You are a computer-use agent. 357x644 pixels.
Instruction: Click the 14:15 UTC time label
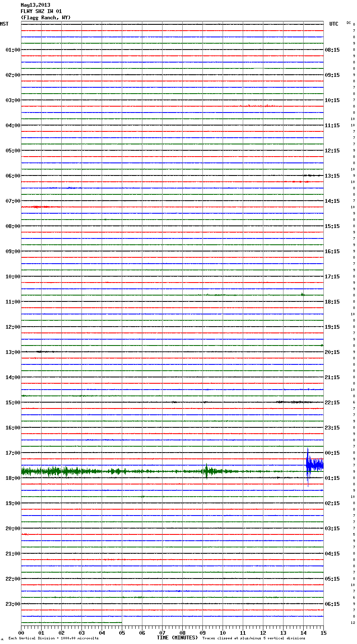tap(332, 201)
